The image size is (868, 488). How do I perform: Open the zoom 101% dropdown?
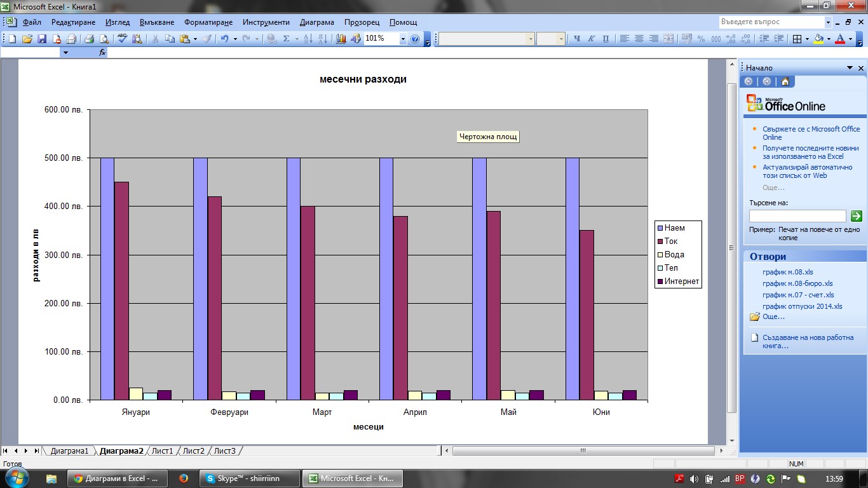pos(403,39)
